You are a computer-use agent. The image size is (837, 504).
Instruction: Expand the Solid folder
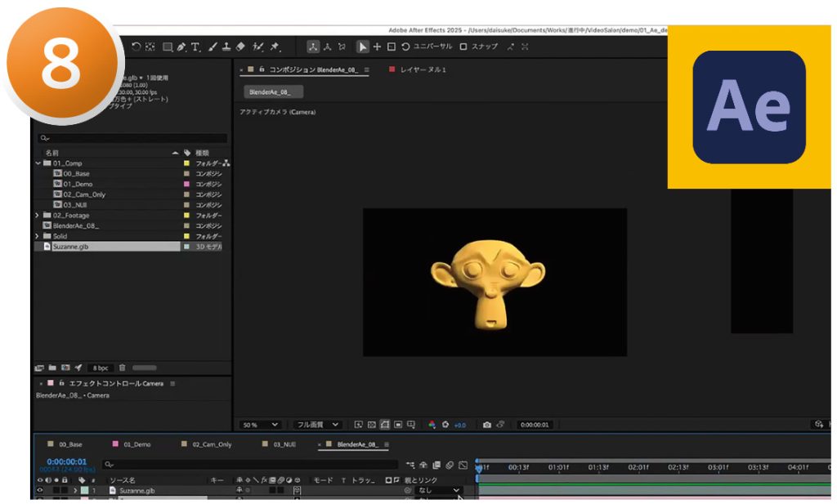pos(37,236)
